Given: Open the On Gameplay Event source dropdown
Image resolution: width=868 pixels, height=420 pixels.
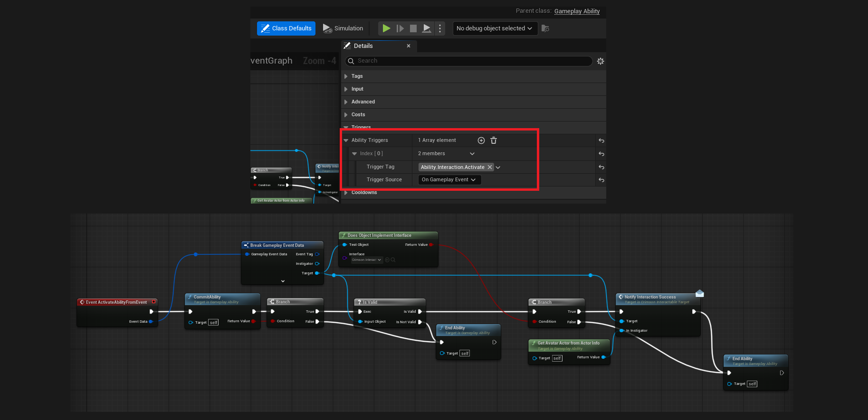Looking at the screenshot, I should point(449,180).
